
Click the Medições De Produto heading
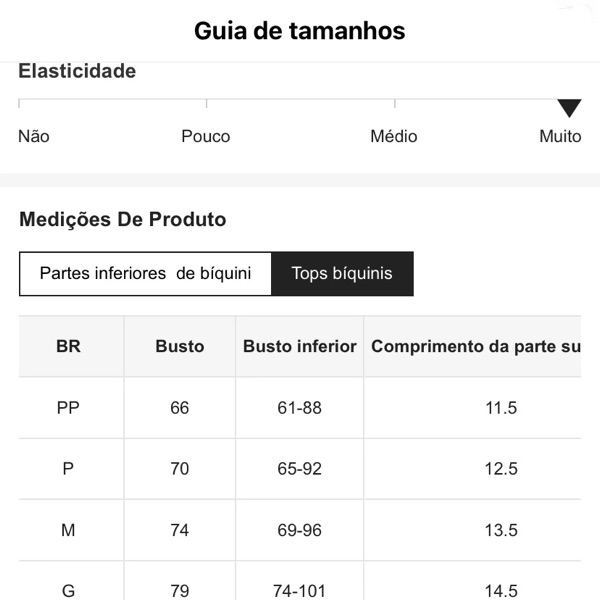(123, 219)
